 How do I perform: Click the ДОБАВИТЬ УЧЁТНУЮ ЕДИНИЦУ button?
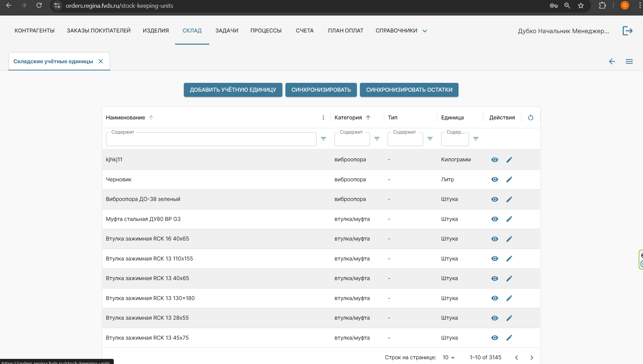click(233, 90)
